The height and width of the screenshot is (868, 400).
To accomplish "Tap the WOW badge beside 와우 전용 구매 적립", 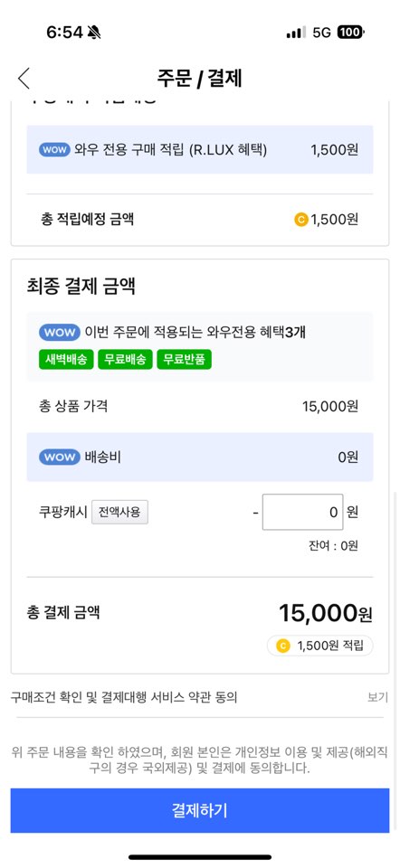I will (54, 149).
